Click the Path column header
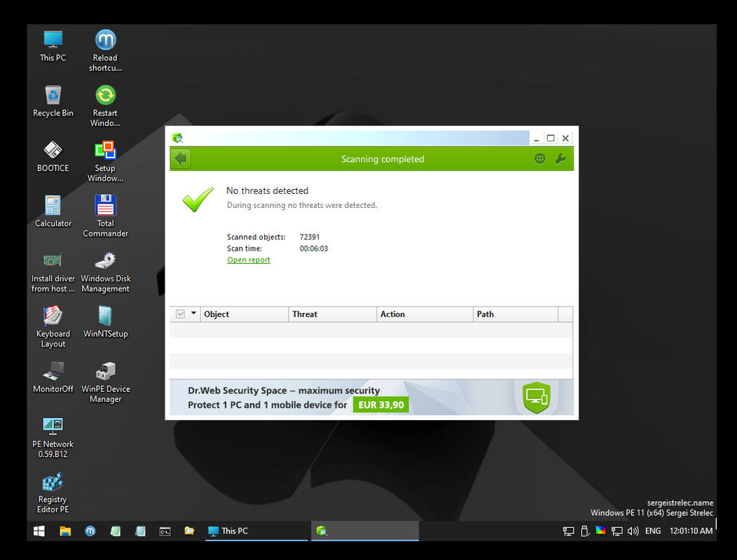Screen dimensions: 737x560 516,314
